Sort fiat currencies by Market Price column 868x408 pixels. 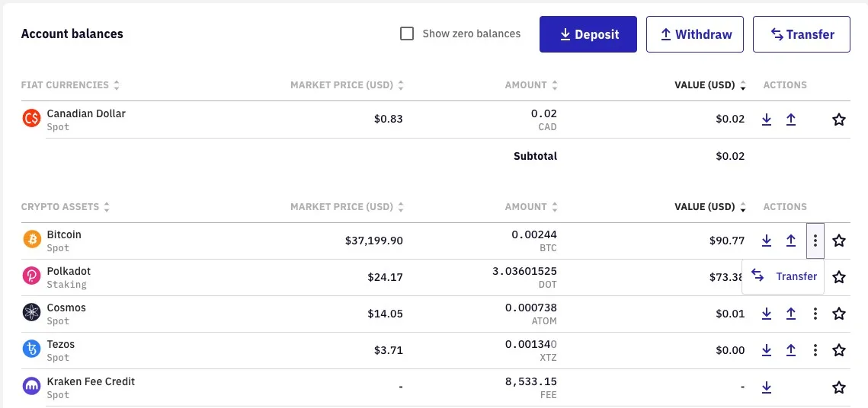point(347,85)
